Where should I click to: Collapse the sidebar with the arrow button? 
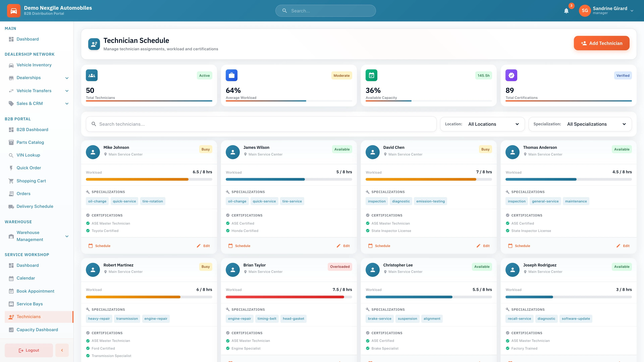tap(62, 350)
